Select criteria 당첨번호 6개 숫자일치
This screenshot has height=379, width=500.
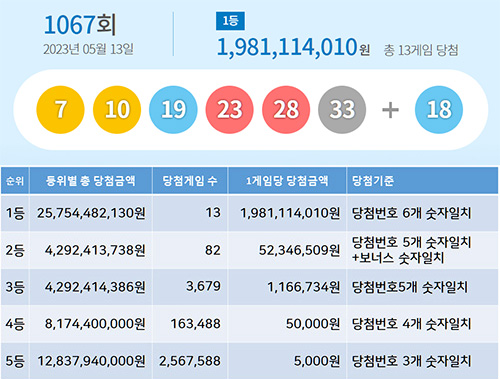412,213
